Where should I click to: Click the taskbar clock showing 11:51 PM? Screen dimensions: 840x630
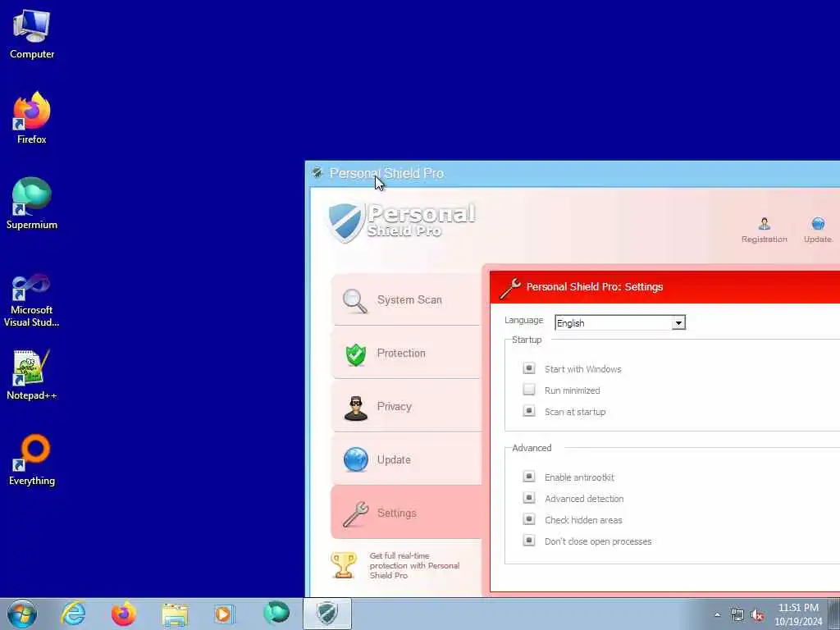point(798,614)
